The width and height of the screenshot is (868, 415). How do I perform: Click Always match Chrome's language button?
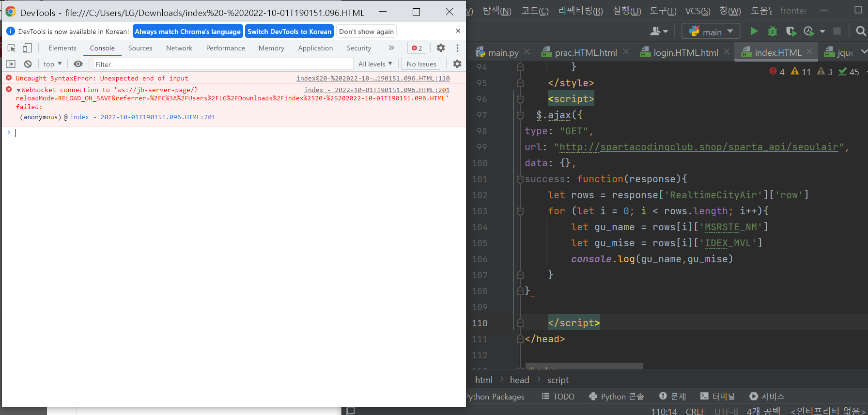coord(187,32)
